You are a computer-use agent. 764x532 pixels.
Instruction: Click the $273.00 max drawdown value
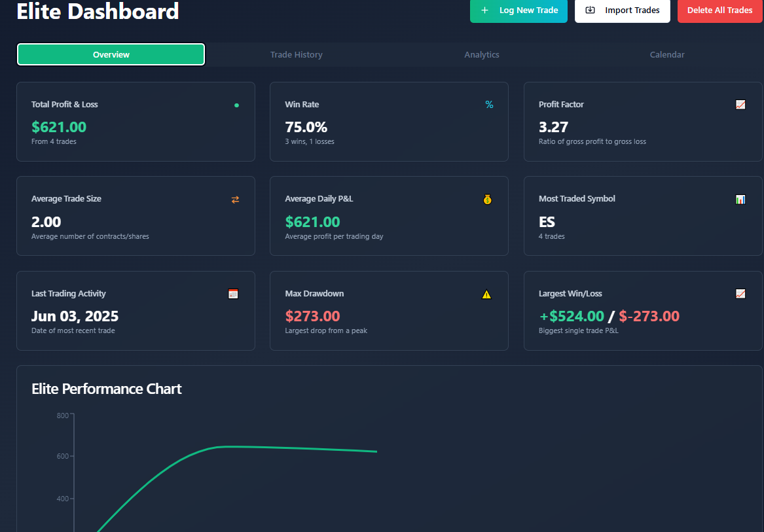coord(312,316)
